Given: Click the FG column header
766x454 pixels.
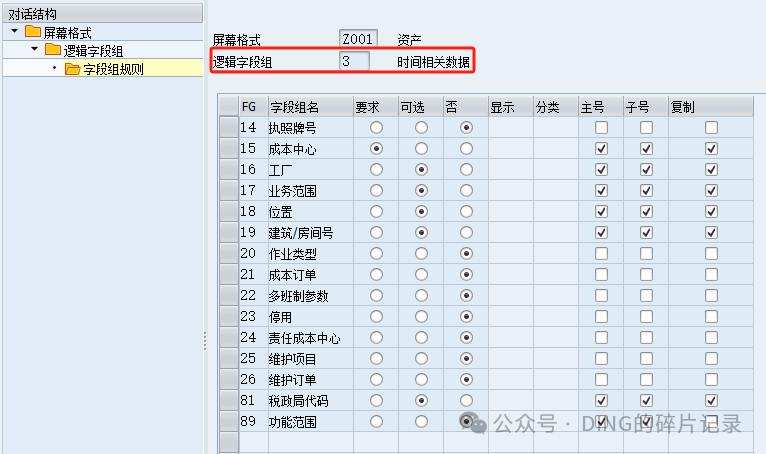Looking at the screenshot, I should point(254,107).
